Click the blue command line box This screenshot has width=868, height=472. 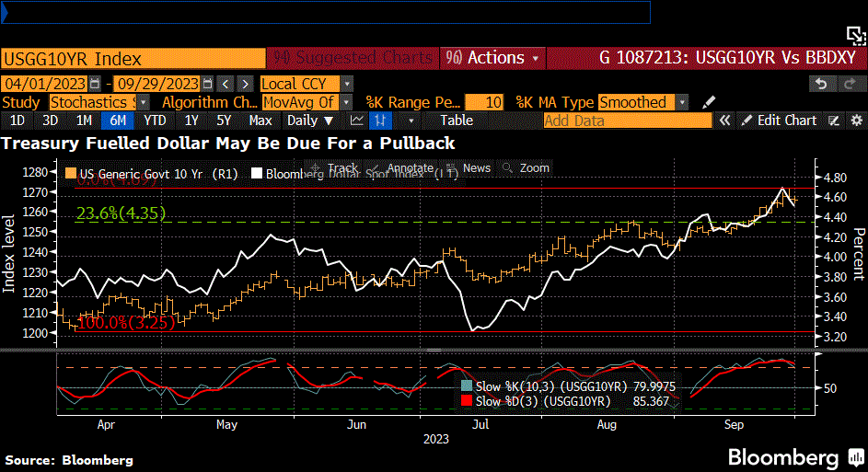coord(326,12)
